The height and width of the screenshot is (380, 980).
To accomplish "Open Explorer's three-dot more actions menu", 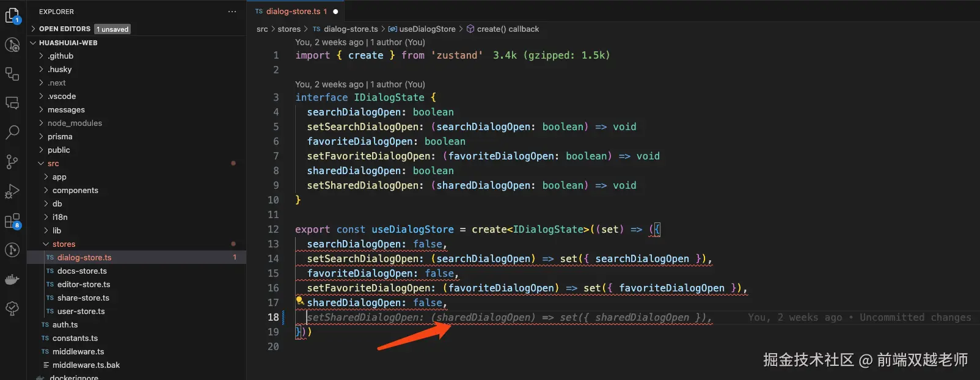I will (232, 12).
